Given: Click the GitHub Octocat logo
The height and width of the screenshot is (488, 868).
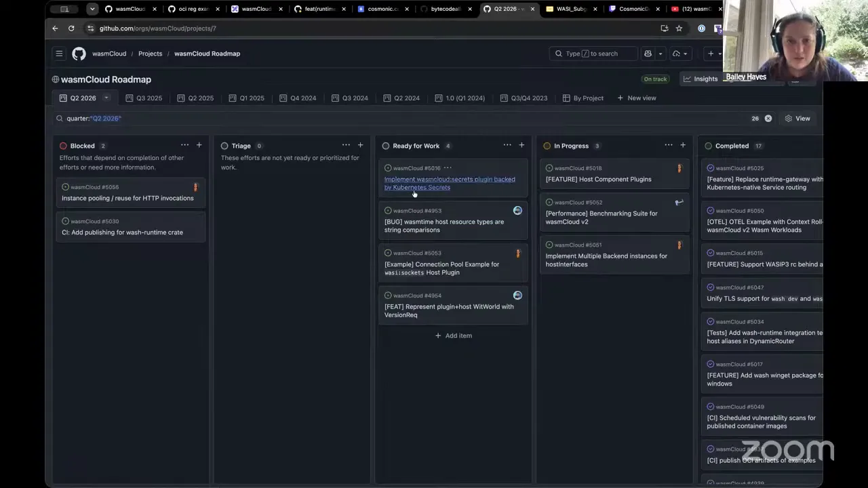Looking at the screenshot, I should (79, 54).
